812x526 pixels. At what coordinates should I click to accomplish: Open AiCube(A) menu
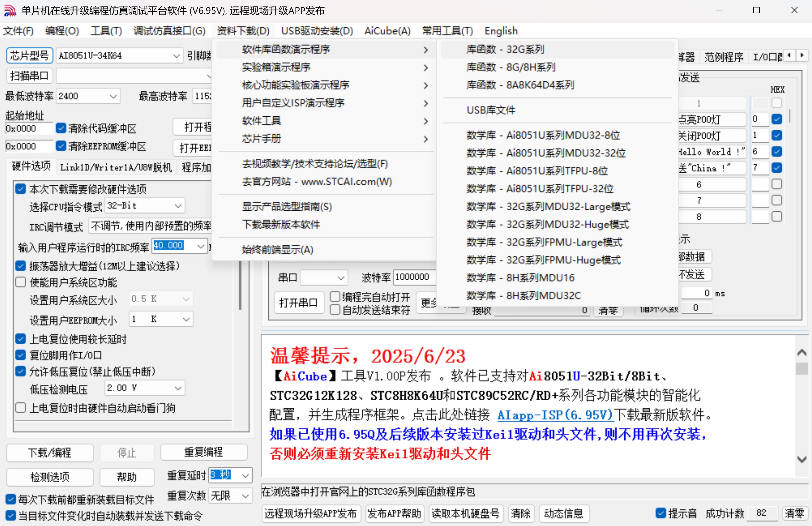click(387, 31)
